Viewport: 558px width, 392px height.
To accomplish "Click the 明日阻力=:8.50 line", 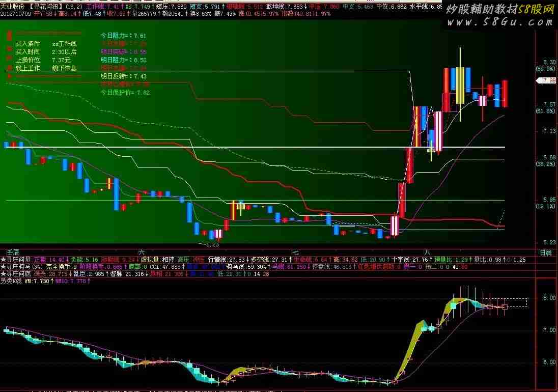I will [x=124, y=60].
